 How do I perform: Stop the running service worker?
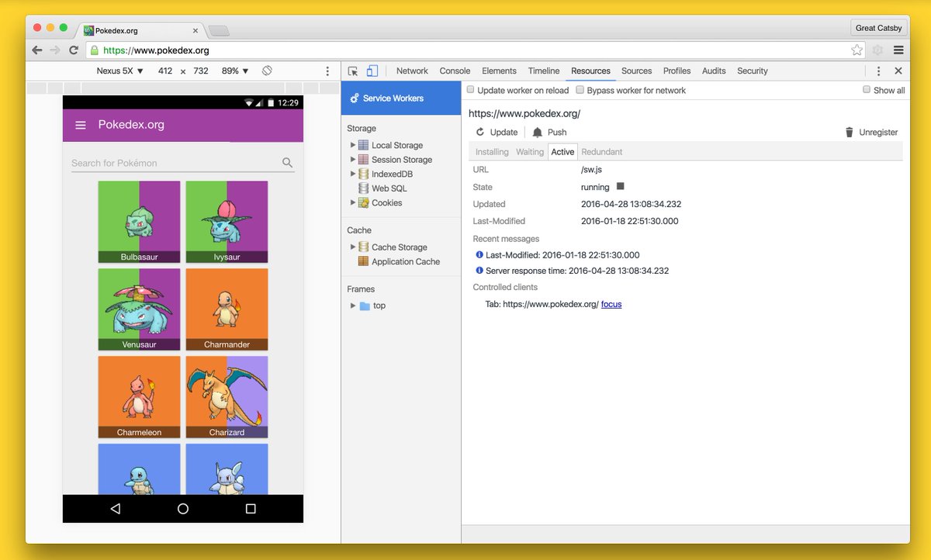pos(620,187)
